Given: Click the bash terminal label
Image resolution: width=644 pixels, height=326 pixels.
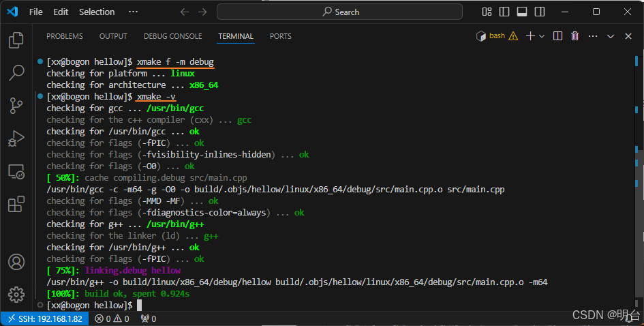Looking at the screenshot, I should [497, 35].
